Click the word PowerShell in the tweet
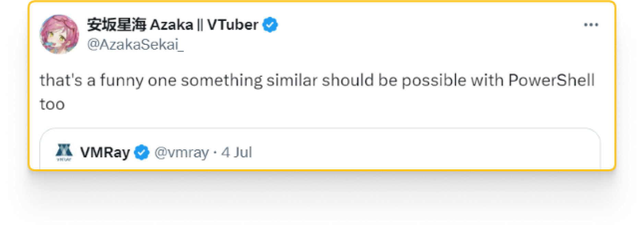This screenshot has width=644, height=233. coord(551,80)
